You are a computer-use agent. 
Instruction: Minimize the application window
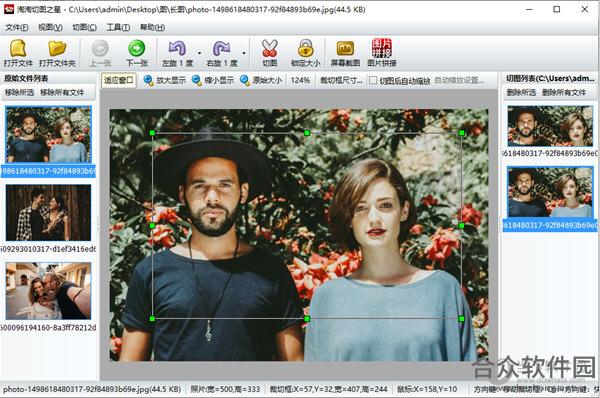point(530,9)
